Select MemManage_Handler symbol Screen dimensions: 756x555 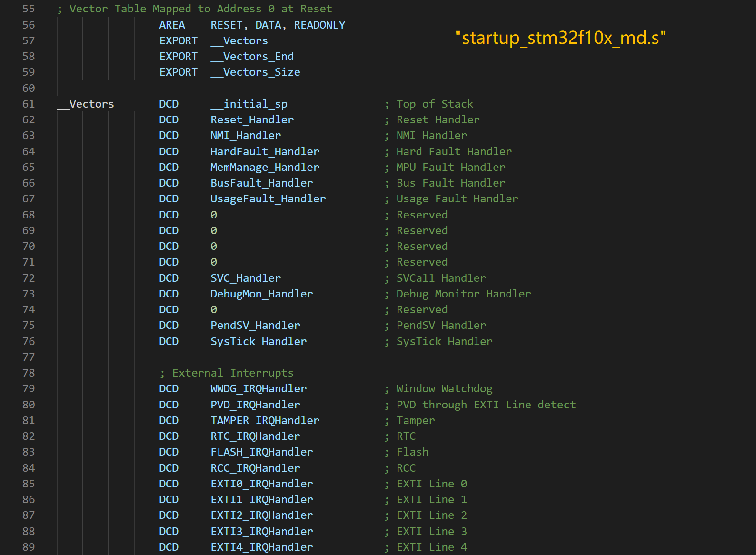click(x=265, y=168)
